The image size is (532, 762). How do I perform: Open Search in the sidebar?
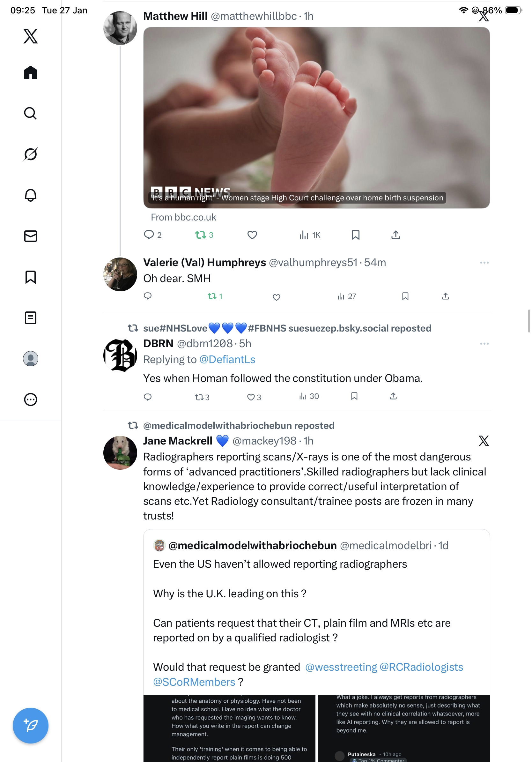pos(31,114)
